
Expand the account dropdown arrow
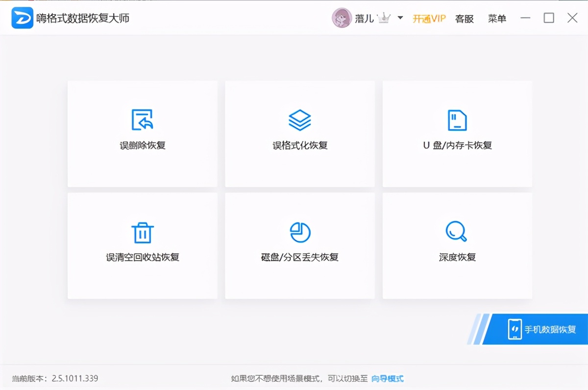point(400,18)
